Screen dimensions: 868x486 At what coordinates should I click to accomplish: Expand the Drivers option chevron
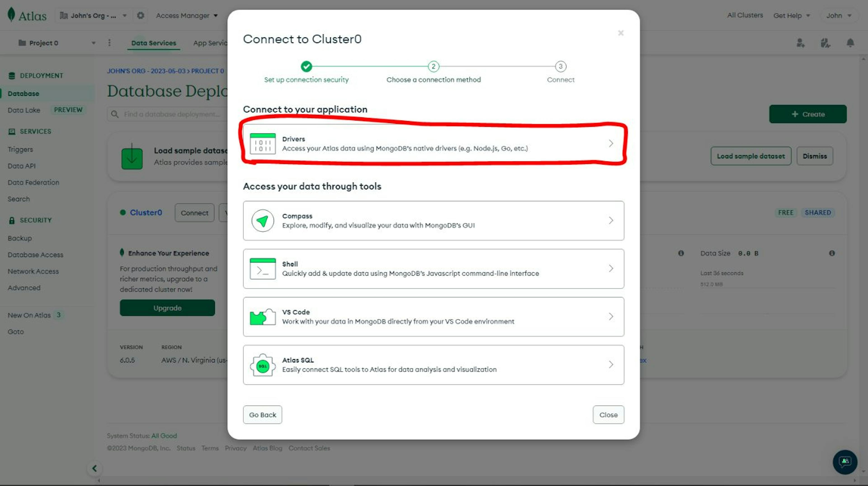611,144
